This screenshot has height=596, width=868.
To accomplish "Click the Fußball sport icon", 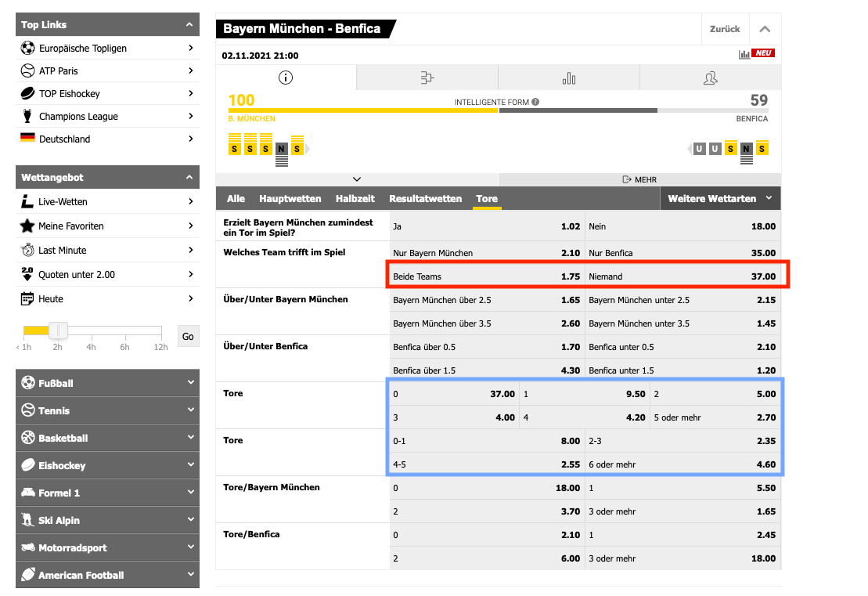I will 28,383.
